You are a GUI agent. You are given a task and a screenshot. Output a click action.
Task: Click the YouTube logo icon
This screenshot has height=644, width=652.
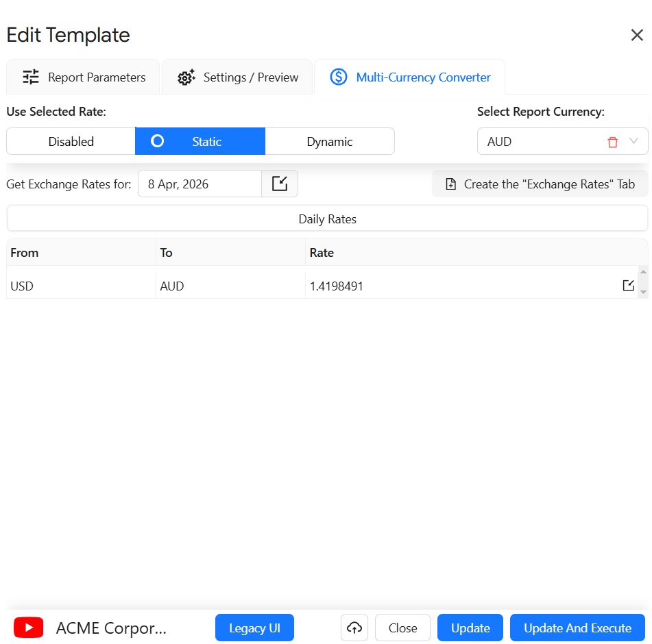(29, 628)
